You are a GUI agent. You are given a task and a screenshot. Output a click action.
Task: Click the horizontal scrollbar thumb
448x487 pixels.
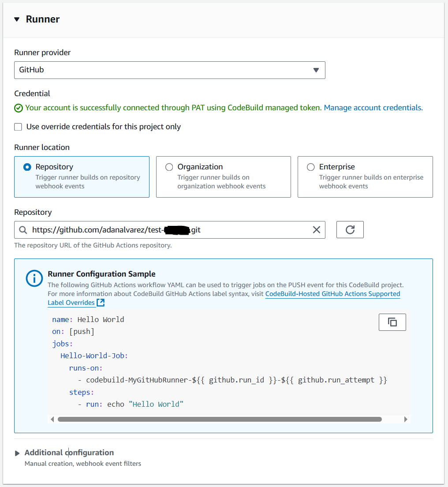point(220,420)
